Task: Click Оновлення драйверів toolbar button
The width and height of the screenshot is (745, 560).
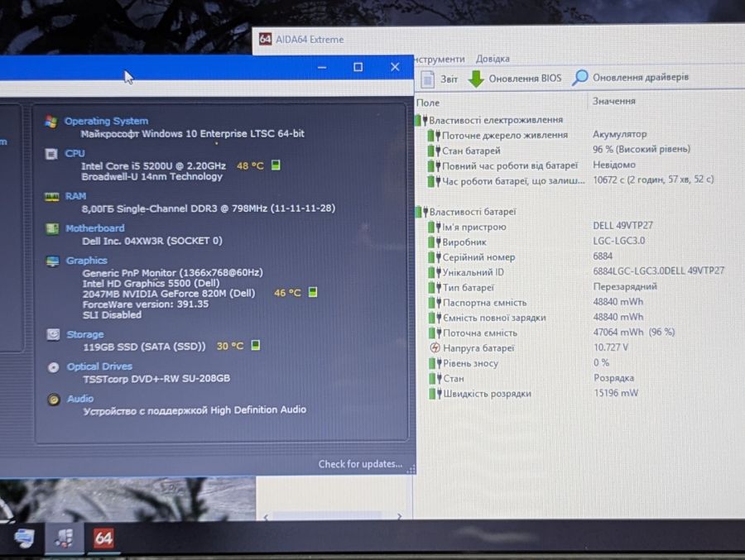Action: click(x=631, y=78)
